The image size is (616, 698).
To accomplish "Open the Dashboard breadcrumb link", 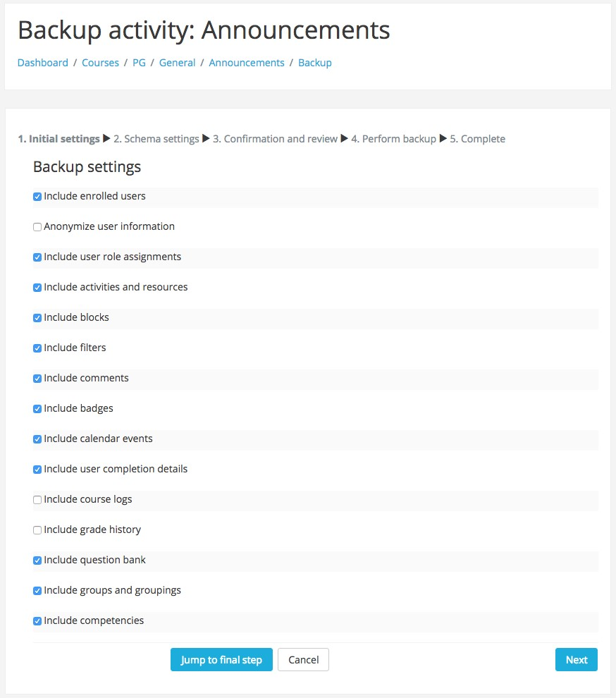I will pos(43,63).
